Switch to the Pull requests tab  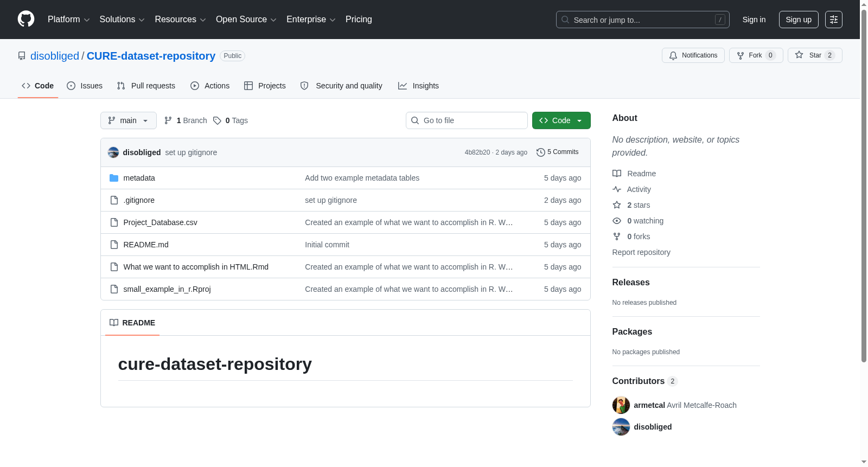pyautogui.click(x=146, y=86)
